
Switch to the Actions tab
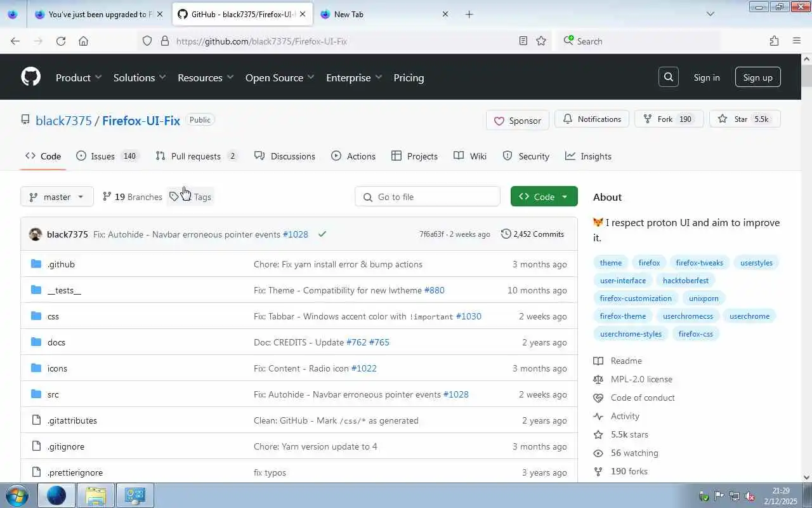[x=353, y=156]
